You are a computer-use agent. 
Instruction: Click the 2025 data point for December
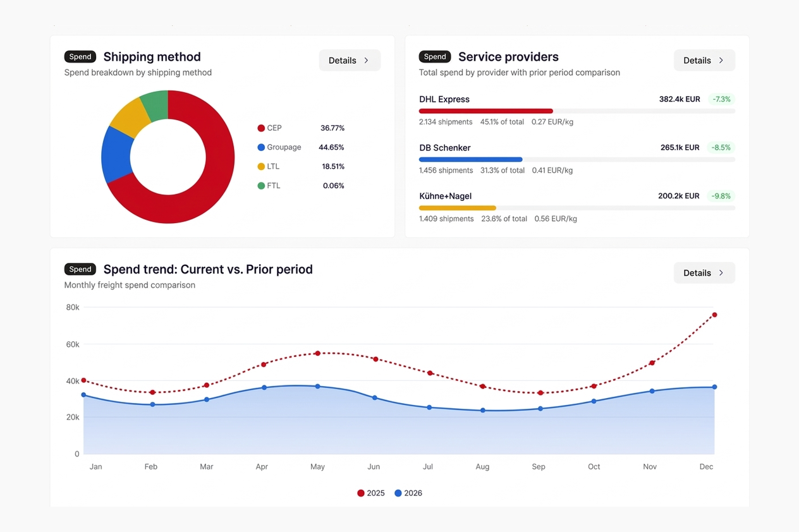tap(714, 315)
